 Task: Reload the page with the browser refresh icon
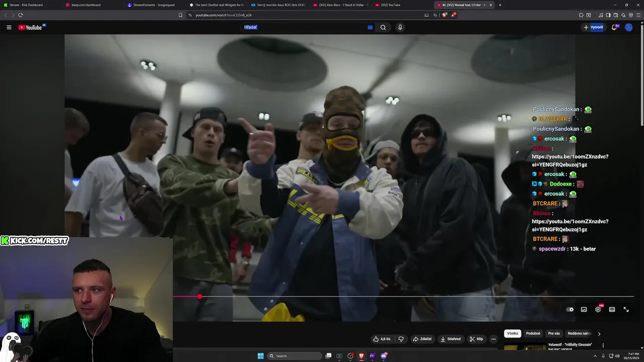[20, 15]
